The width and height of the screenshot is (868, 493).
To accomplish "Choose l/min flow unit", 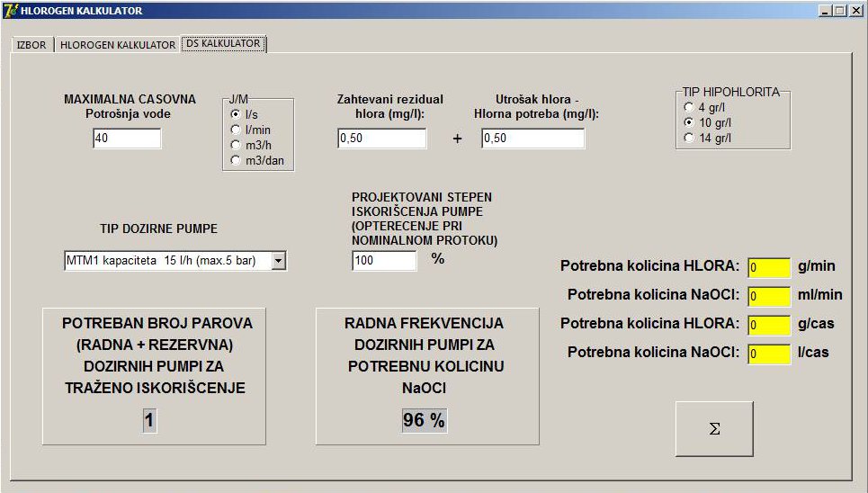I will 251,130.
